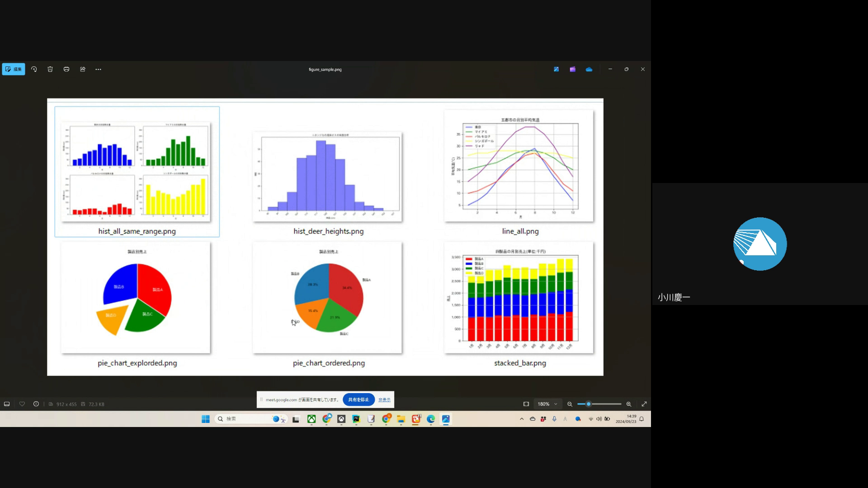Open the OneDrive cloud icon
868x488 pixels.
pyautogui.click(x=589, y=69)
